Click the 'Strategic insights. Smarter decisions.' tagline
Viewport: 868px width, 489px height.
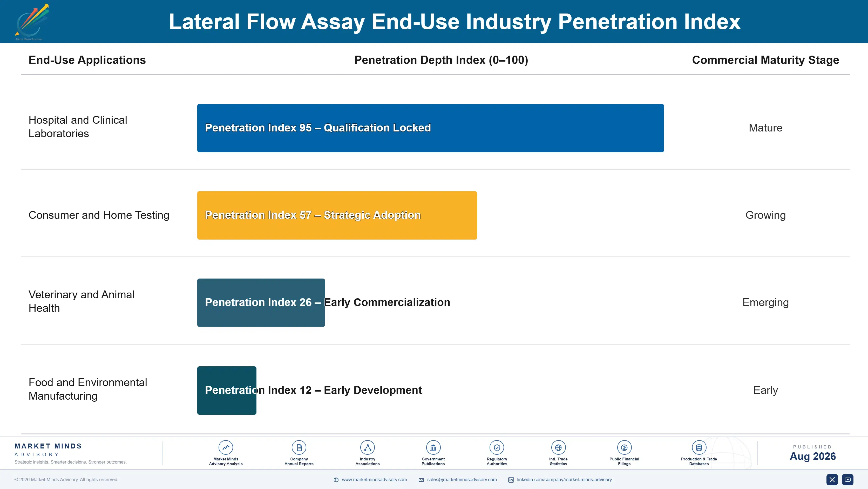(70, 462)
